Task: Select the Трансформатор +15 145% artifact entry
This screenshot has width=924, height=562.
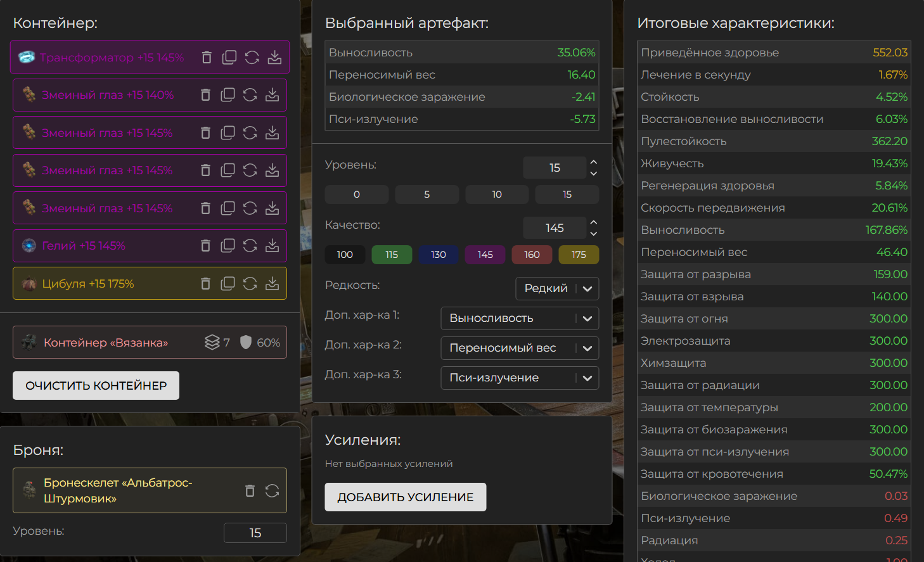Action: pos(112,58)
